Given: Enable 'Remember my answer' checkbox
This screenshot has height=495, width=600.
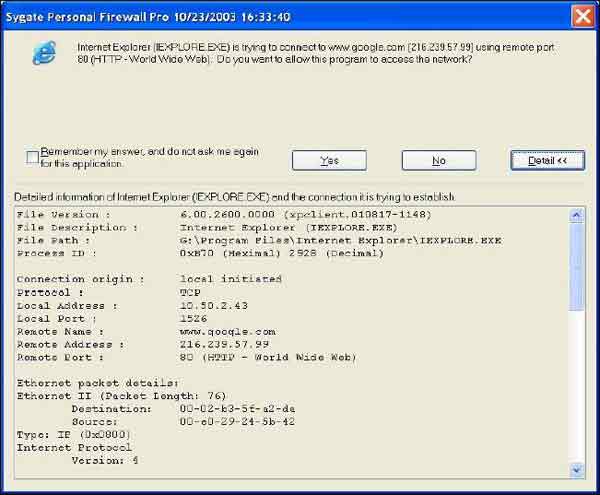Looking at the screenshot, I should 33,157.
